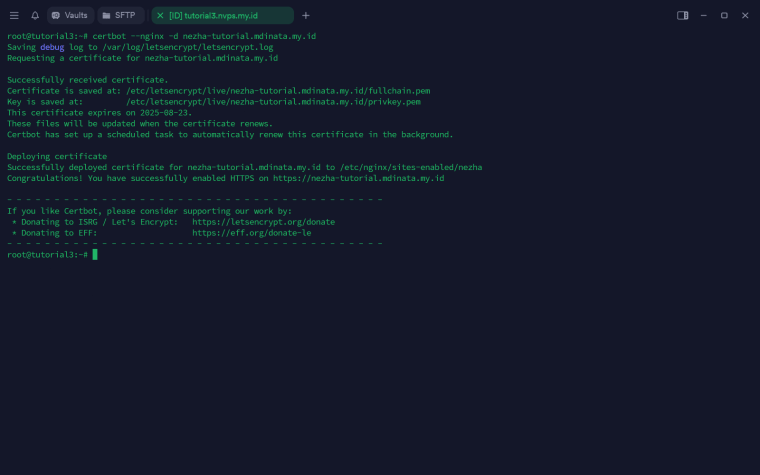Click the letsencrypt.org/donate URL

(263, 222)
